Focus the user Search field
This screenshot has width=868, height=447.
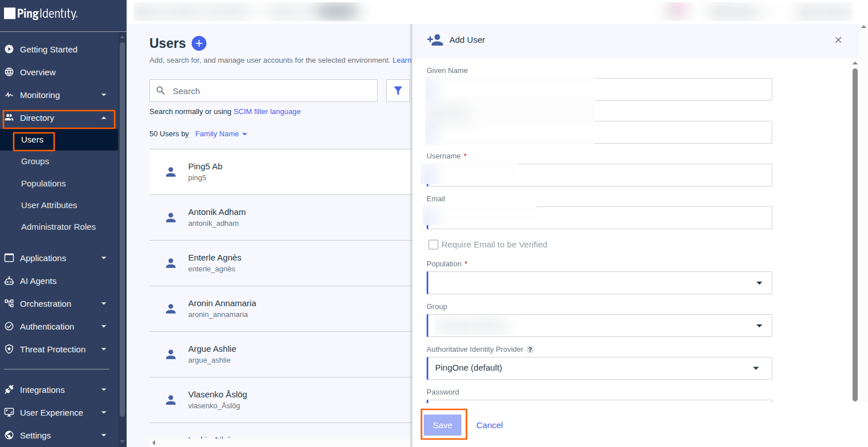[263, 91]
